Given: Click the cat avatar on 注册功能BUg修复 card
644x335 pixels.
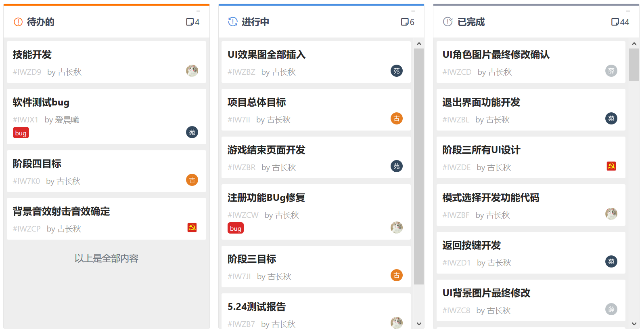Looking at the screenshot, I should point(397,228).
